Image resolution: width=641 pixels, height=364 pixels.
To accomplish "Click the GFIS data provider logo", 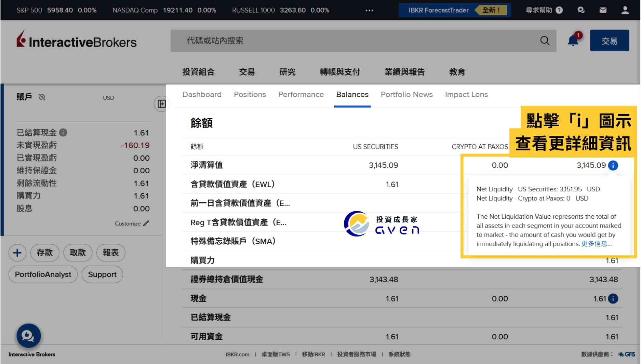I will click(627, 354).
